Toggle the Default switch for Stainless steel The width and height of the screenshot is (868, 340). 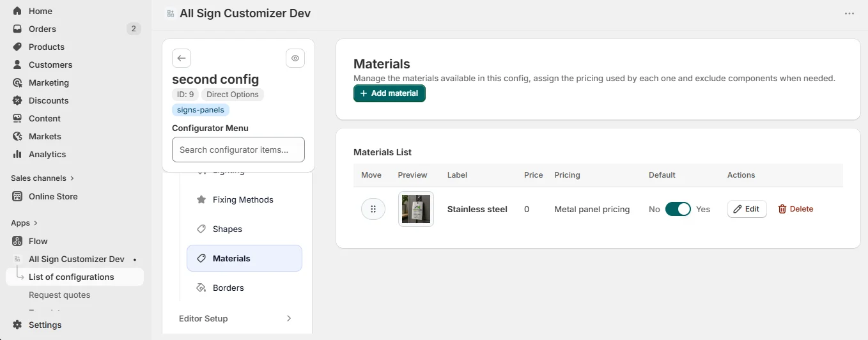coord(678,209)
